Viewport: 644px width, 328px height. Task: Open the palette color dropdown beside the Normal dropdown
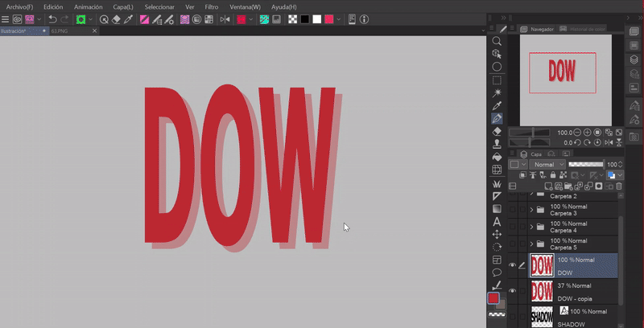[518, 165]
